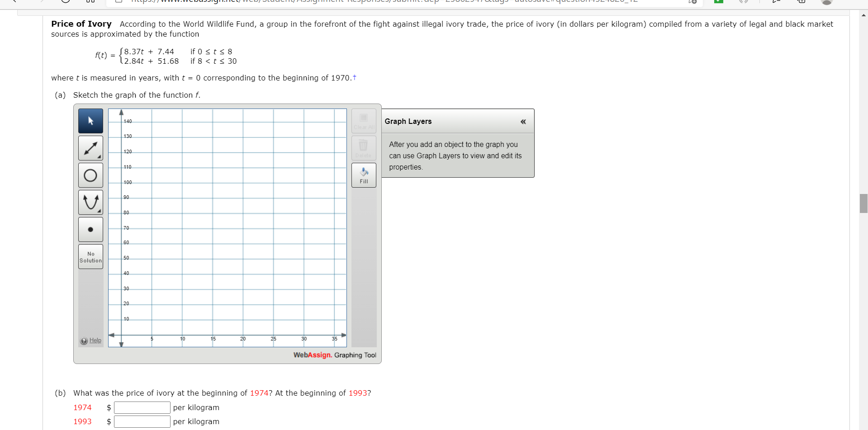Click the Graph Layers header title

(408, 121)
